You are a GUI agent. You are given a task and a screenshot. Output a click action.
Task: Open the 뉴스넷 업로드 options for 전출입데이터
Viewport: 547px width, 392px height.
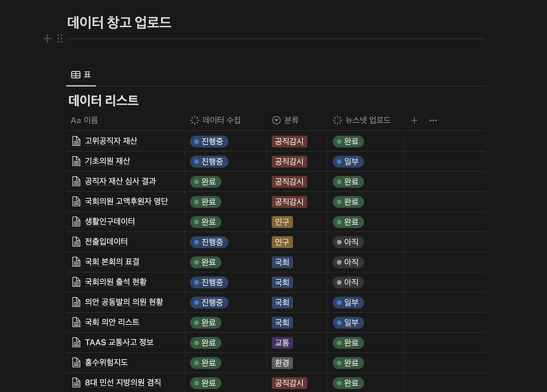(348, 242)
